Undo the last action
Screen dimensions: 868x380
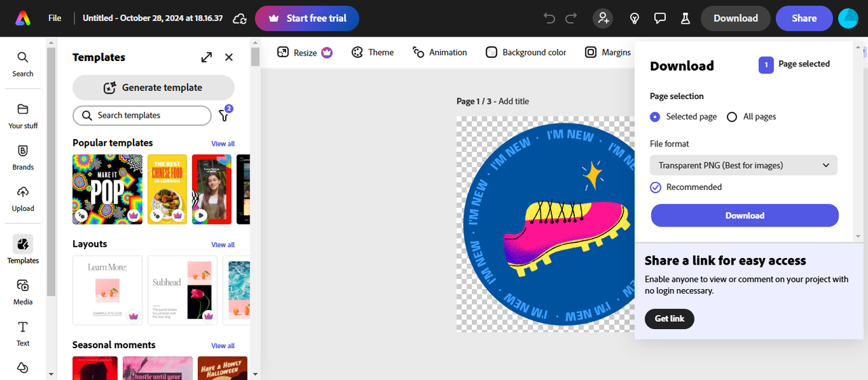[x=549, y=18]
